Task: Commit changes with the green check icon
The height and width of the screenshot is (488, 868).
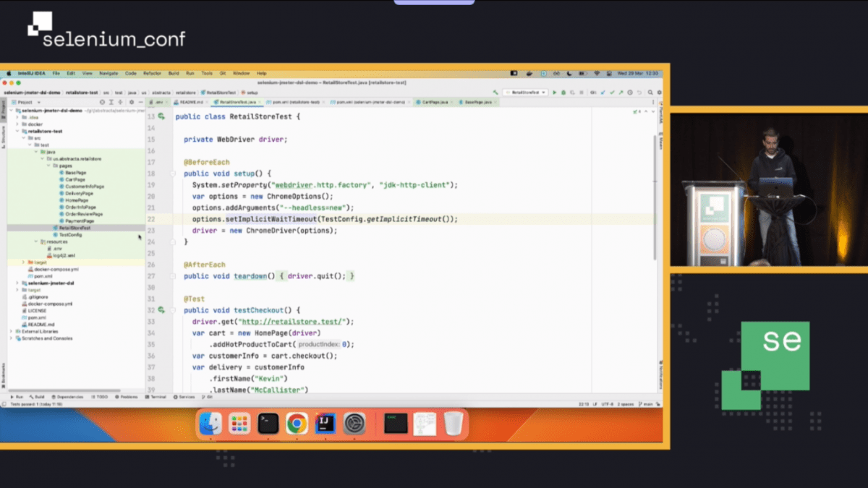Action: (613, 93)
